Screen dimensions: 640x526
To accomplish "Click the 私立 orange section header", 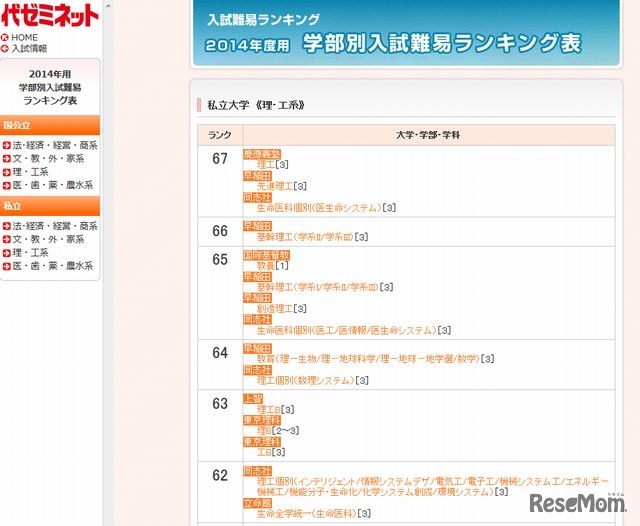I will (50, 206).
